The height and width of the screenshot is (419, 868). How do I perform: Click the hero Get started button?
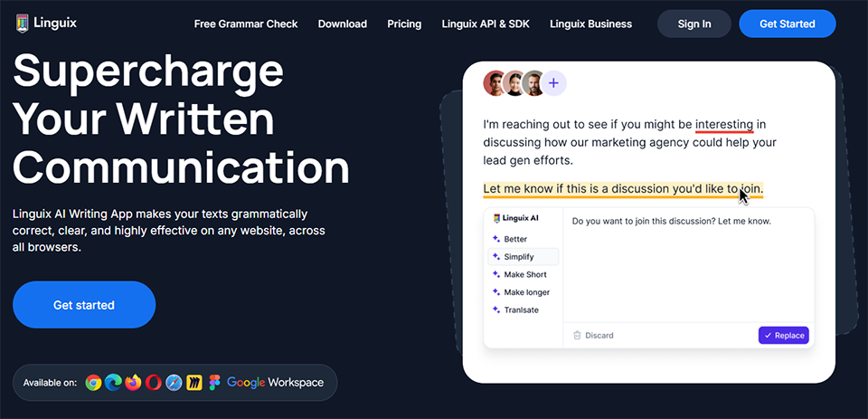click(x=84, y=305)
